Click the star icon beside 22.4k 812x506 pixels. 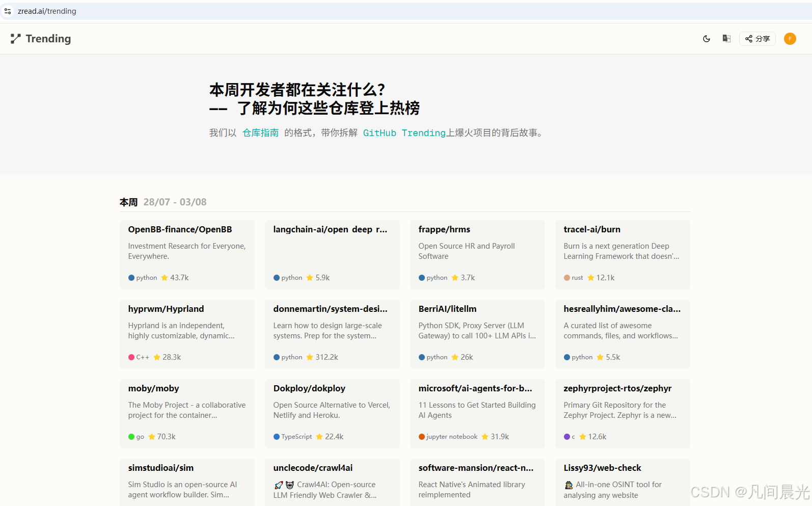tap(319, 437)
